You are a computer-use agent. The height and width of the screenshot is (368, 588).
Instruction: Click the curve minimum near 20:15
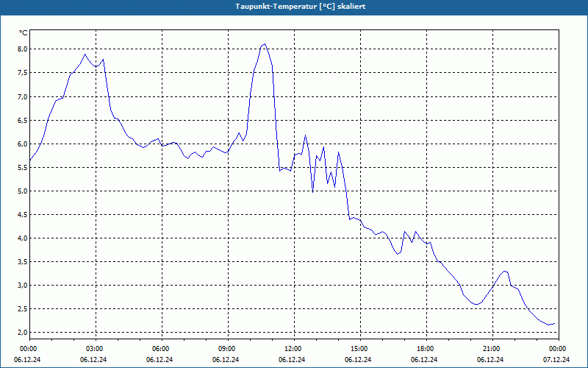coord(476,304)
